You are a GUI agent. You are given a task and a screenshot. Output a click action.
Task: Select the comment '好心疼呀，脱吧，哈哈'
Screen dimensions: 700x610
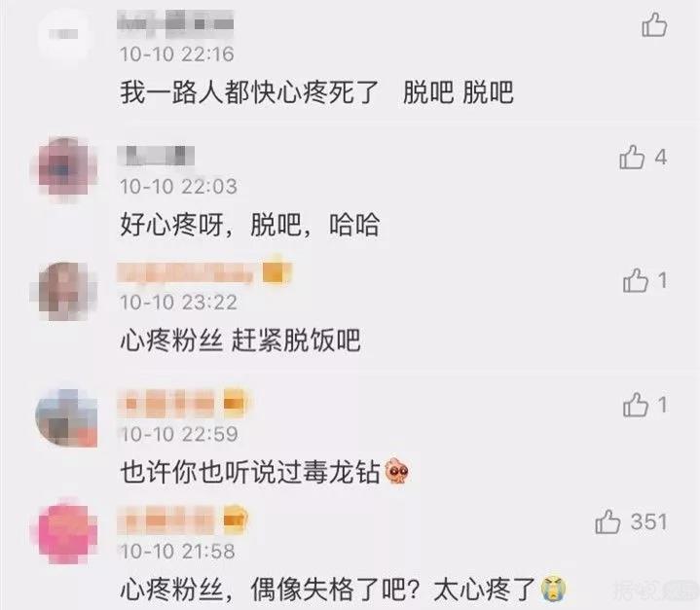pos(250,225)
